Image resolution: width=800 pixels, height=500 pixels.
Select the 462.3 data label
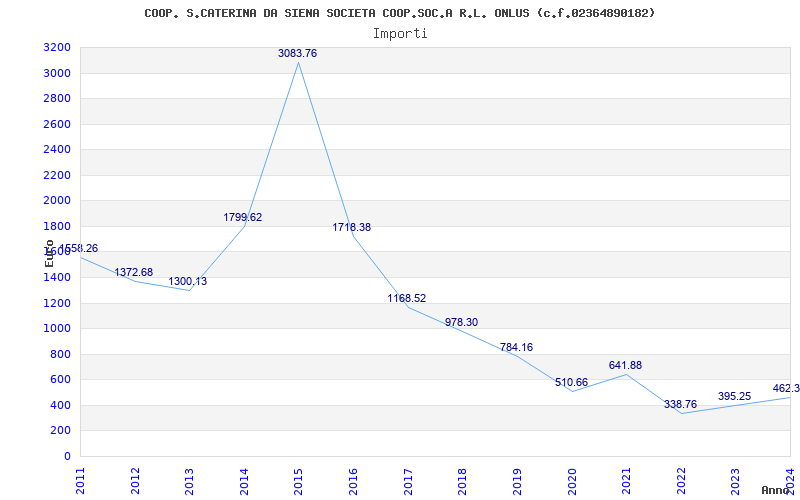click(x=786, y=388)
